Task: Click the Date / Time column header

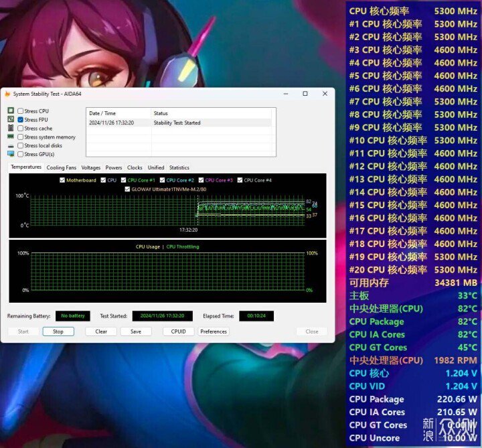Action: (119, 113)
